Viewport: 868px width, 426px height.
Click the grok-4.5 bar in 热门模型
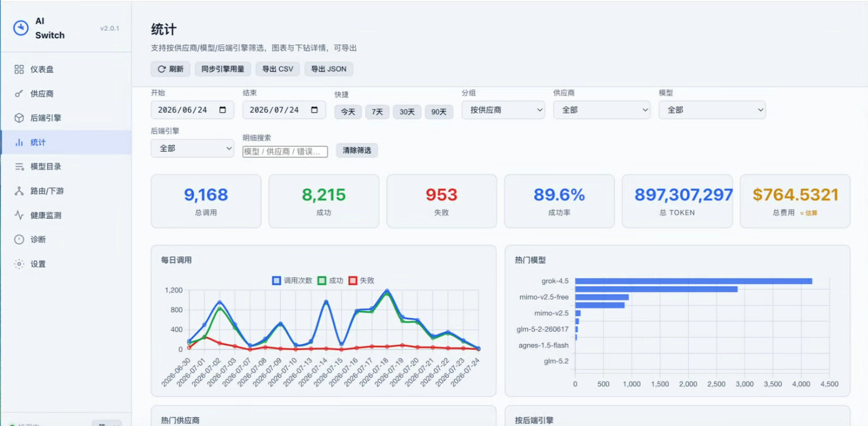pyautogui.click(x=694, y=281)
